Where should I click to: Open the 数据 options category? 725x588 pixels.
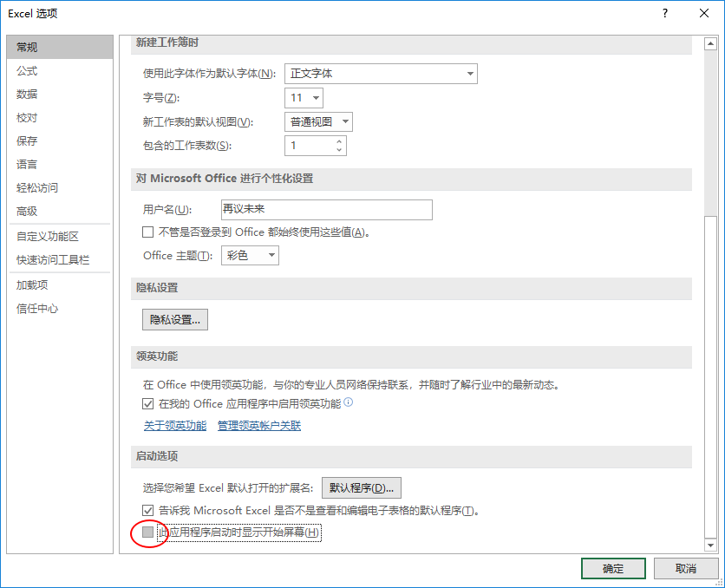click(60, 95)
